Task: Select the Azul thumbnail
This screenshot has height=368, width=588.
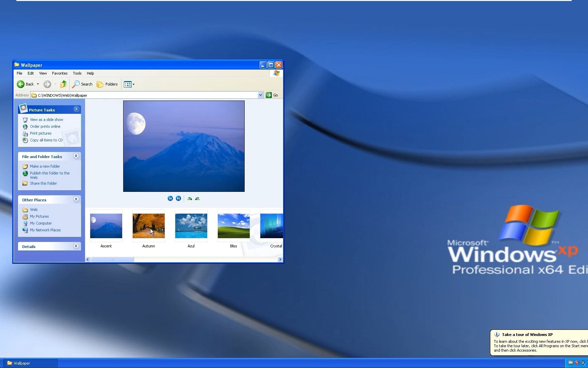Action: pyautogui.click(x=191, y=226)
